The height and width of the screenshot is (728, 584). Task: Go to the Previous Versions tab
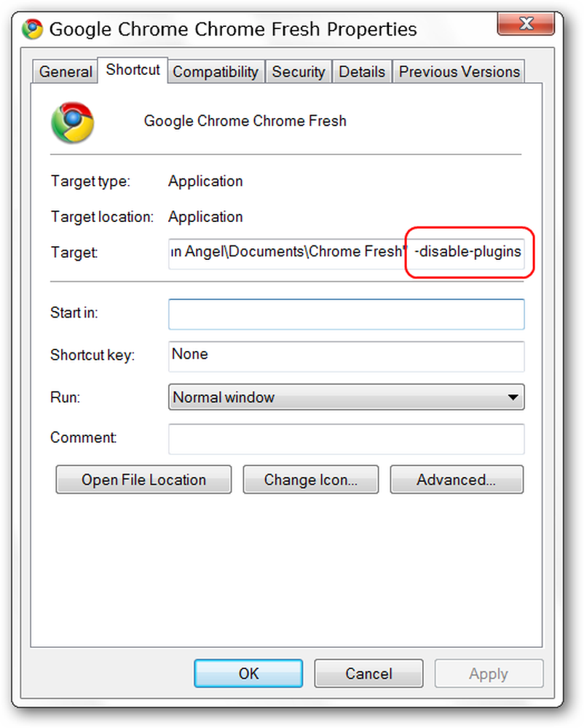tap(459, 72)
